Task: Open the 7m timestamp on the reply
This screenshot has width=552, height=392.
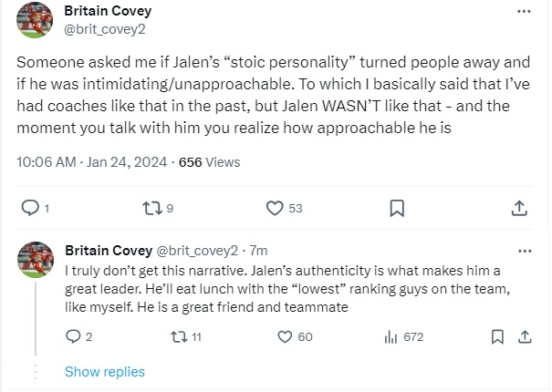Action: click(x=259, y=250)
